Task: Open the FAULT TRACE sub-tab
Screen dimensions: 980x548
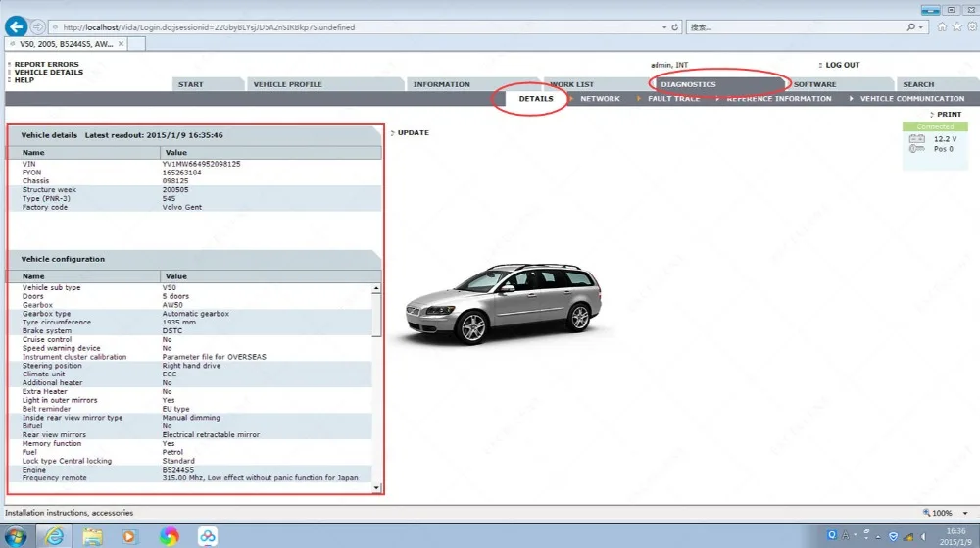Action: [x=674, y=99]
